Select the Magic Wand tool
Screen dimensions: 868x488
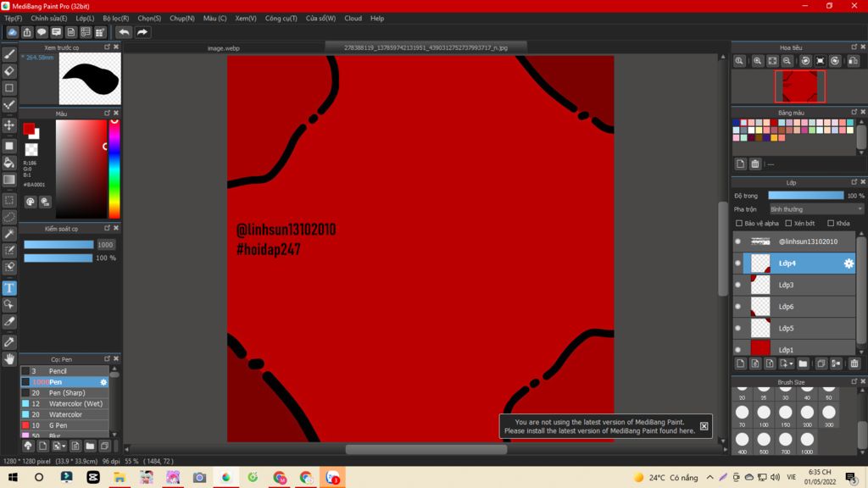(x=9, y=234)
